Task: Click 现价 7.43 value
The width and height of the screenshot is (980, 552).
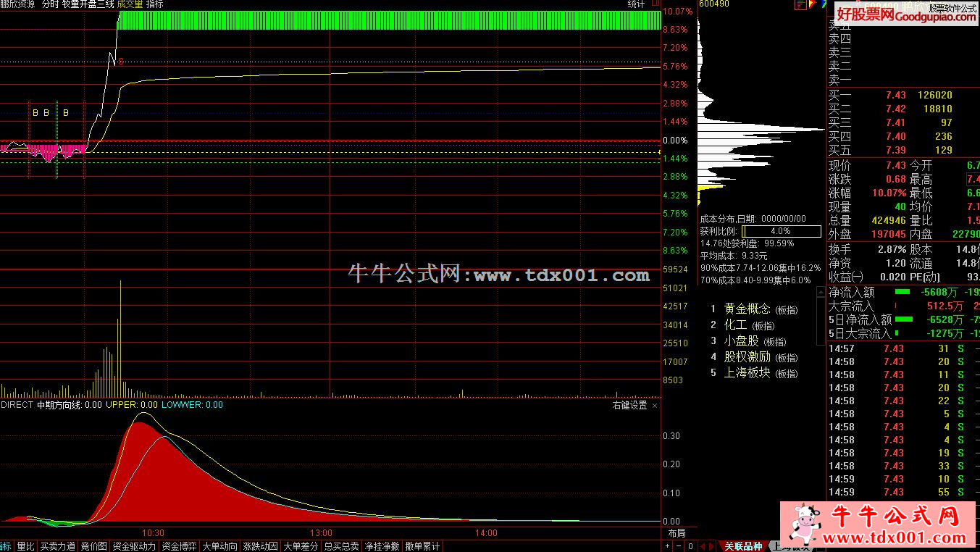Action: (x=896, y=166)
